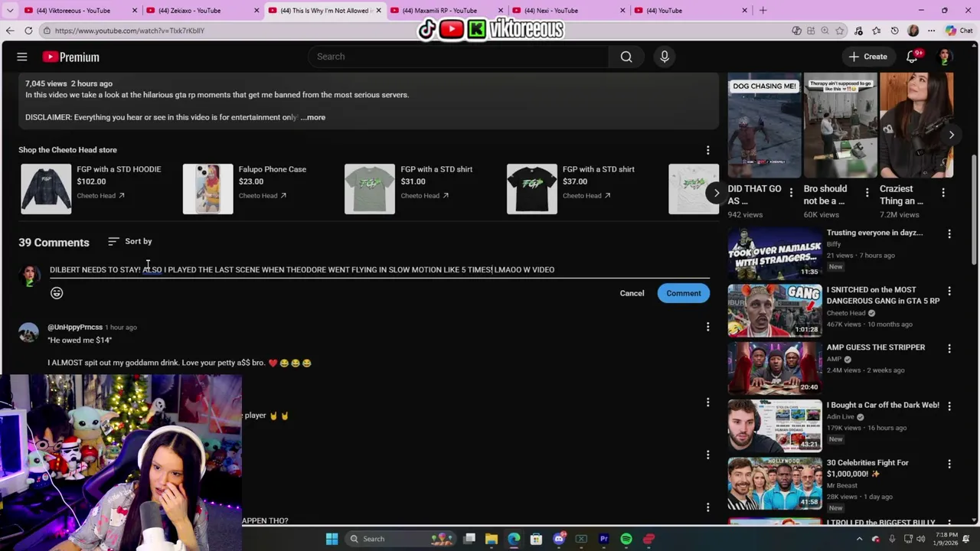Reload the page with the refresh icon
The width and height of the screenshot is (980, 551).
pos(28,31)
